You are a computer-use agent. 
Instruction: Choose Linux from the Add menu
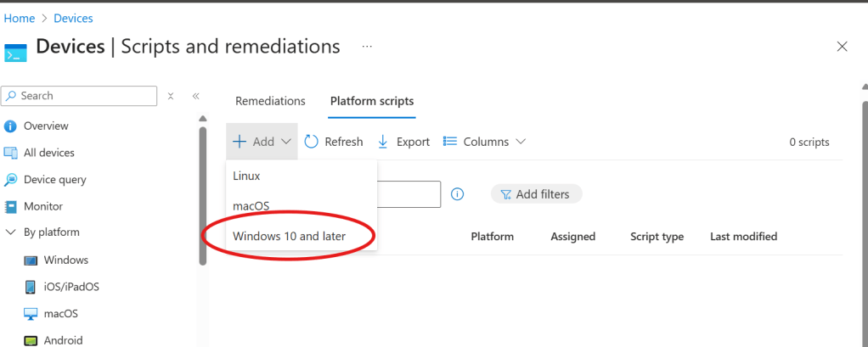tap(246, 176)
